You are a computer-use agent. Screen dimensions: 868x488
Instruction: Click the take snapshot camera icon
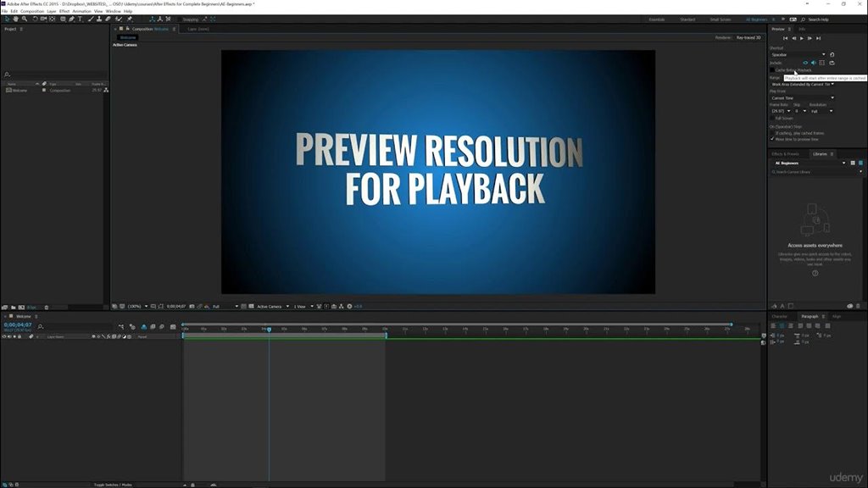[192, 306]
